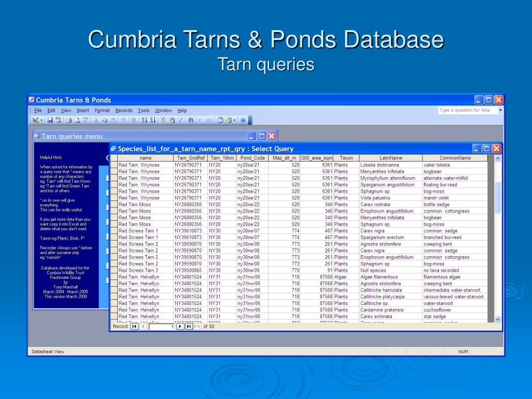Go to previous record navigation button
The height and width of the screenshot is (399, 532).
(x=143, y=326)
